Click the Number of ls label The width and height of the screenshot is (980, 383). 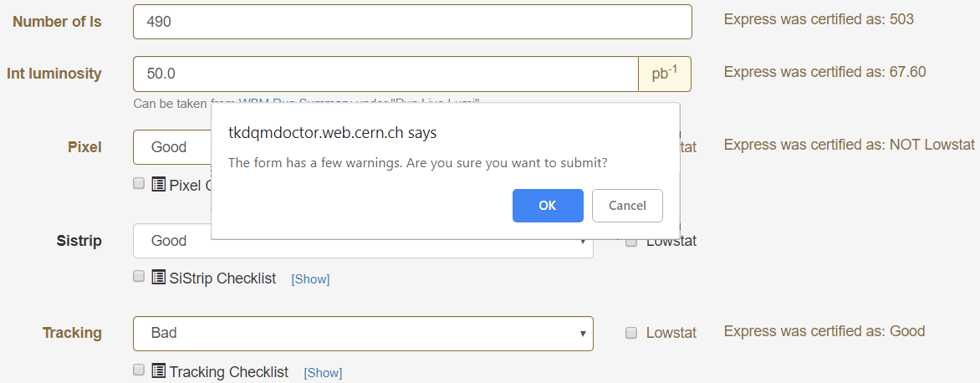click(x=57, y=22)
